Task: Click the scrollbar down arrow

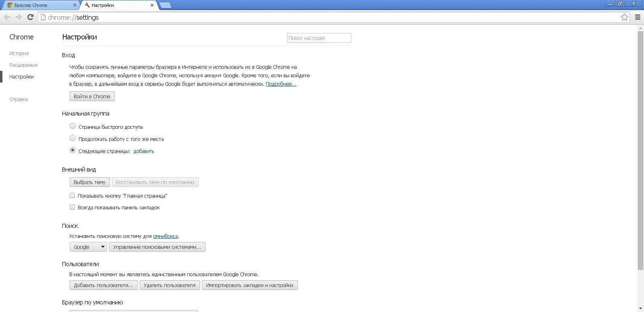Action: [640, 309]
